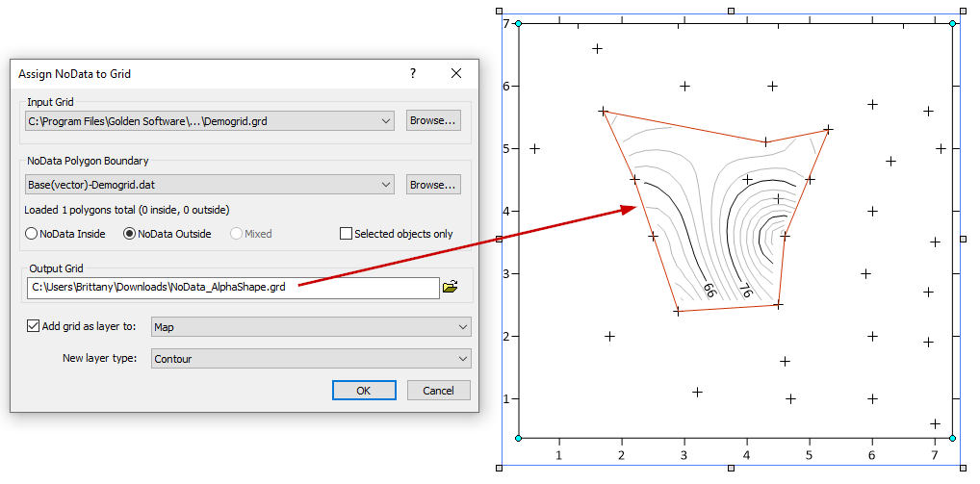
Task: Click 'Loaded 1 polygons total' status text
Action: (x=127, y=210)
